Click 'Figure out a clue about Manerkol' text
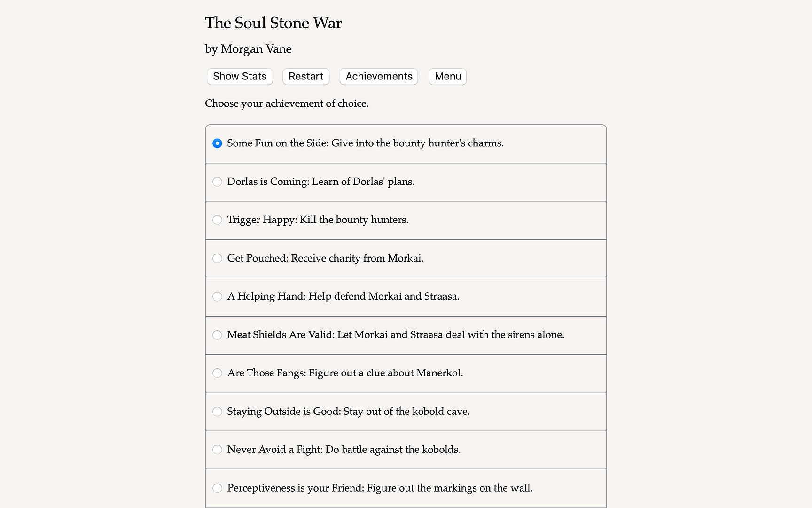 point(386,373)
